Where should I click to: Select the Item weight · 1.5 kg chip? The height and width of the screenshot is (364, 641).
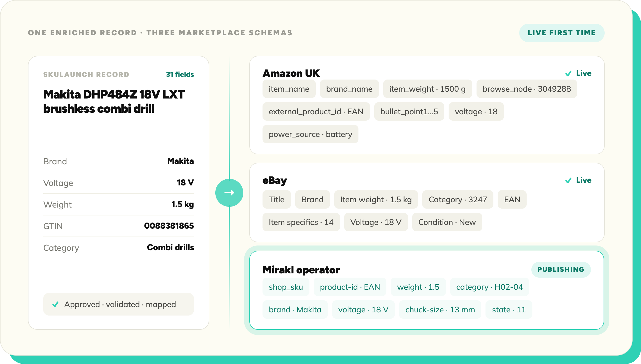(376, 200)
